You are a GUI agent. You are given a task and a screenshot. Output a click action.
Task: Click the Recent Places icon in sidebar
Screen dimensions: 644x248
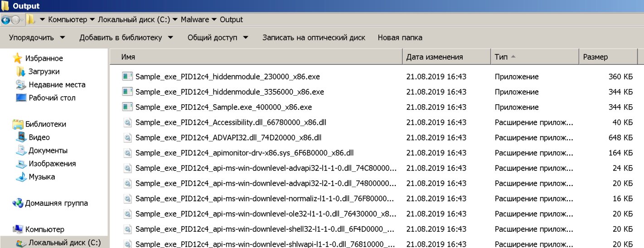click(x=21, y=85)
